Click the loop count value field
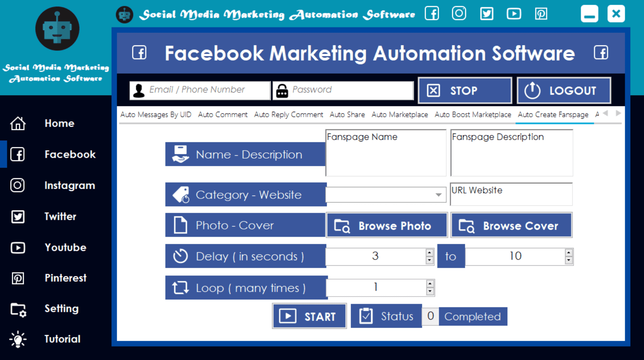The width and height of the screenshot is (644, 360). (376, 287)
